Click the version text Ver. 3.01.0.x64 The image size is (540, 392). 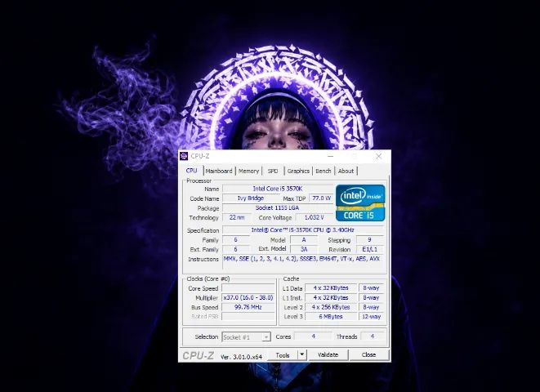click(x=241, y=357)
